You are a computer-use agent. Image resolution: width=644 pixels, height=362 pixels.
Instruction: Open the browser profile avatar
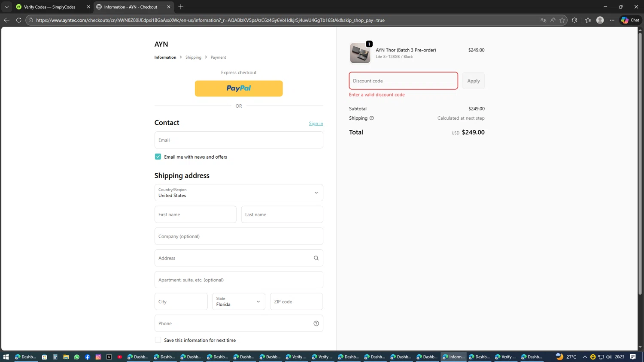[x=600, y=20]
